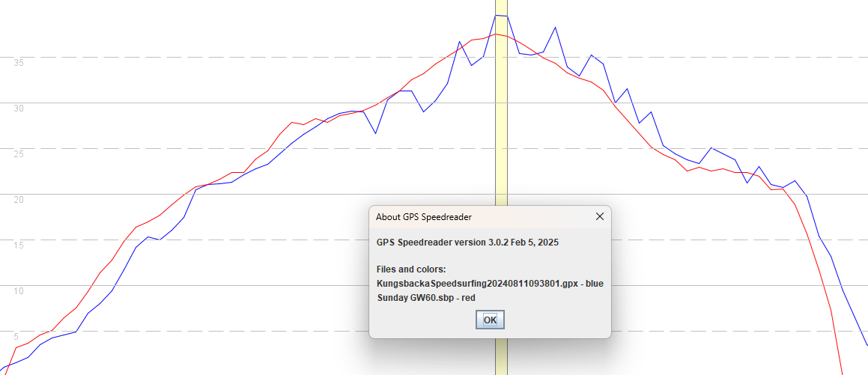Click the version 3.0.2 text line
Viewport: 868px width, 375px height.
(x=467, y=243)
